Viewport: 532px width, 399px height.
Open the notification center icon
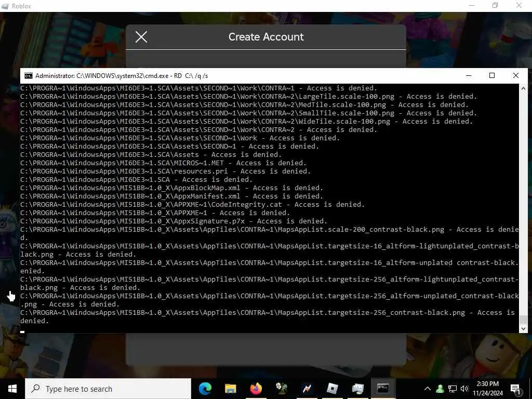515,389
